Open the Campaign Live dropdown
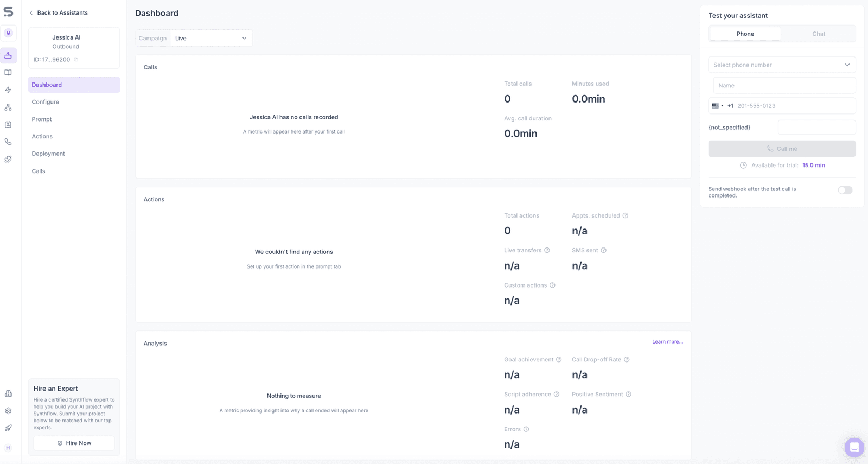This screenshot has height=464, width=868. [x=211, y=38]
